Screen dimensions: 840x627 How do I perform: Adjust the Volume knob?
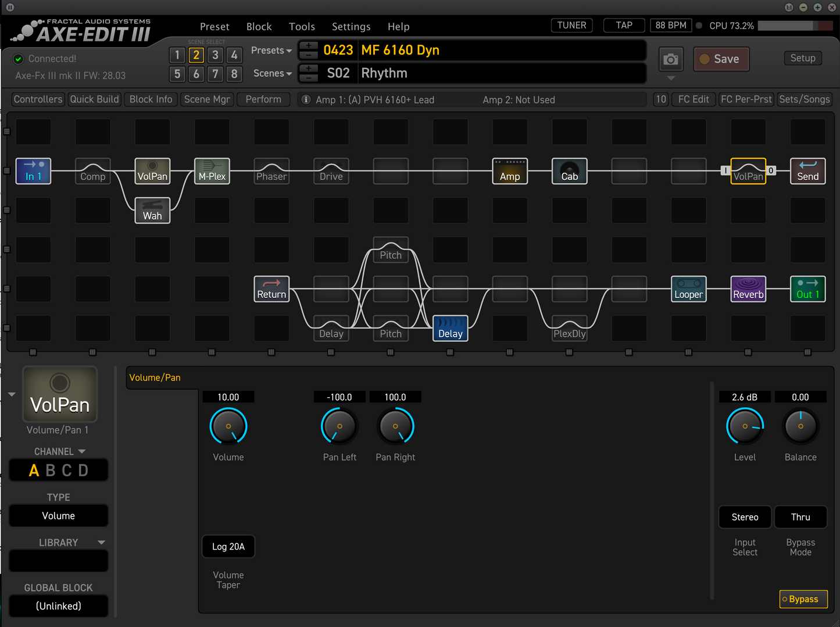click(x=228, y=426)
